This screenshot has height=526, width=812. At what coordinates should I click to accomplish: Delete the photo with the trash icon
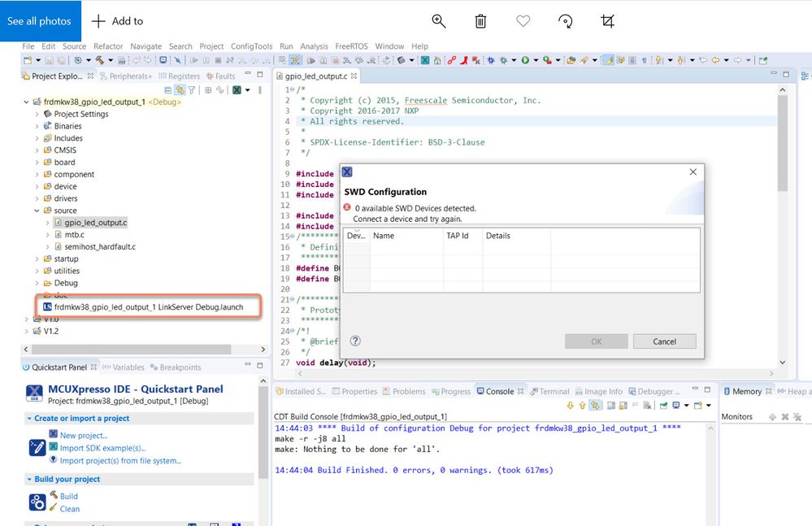pyautogui.click(x=480, y=21)
